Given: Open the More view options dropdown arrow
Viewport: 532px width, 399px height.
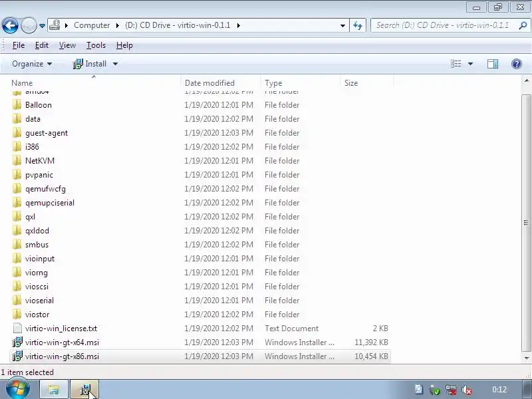Looking at the screenshot, I should point(470,64).
